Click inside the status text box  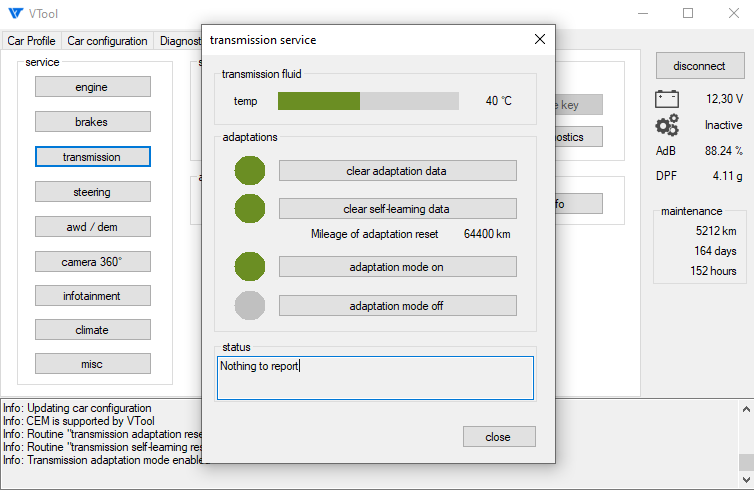[375, 378]
